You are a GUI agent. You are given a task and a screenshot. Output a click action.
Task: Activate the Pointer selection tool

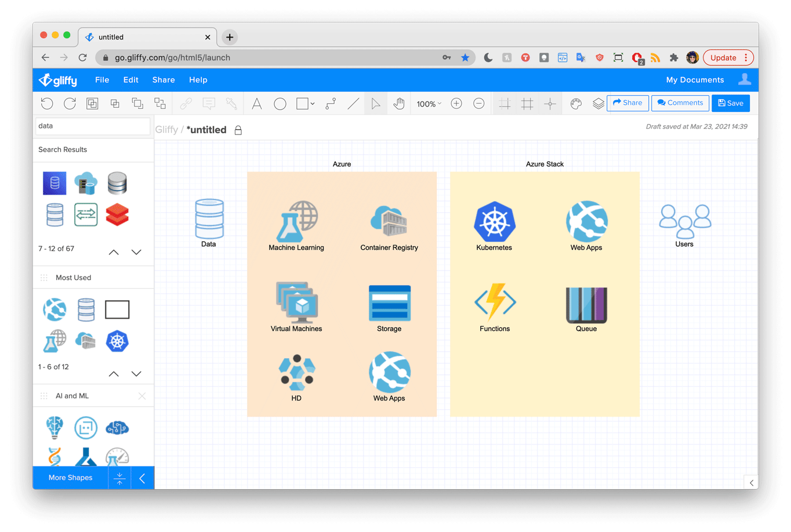[x=376, y=104]
